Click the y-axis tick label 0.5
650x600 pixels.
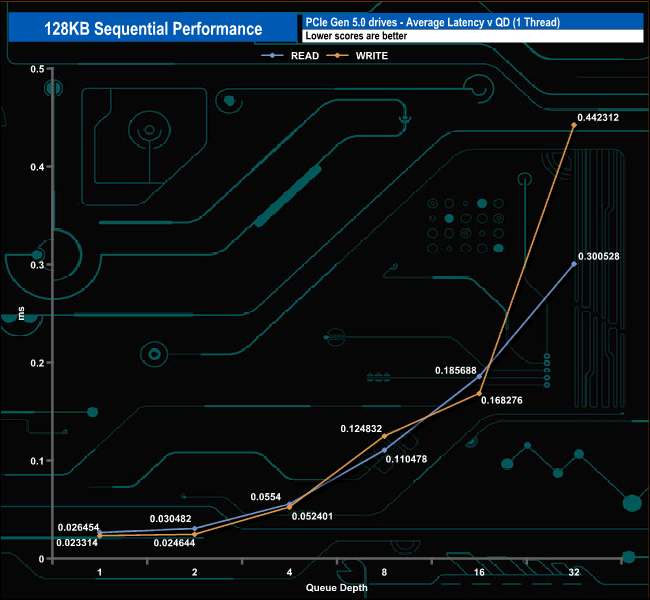[37, 69]
